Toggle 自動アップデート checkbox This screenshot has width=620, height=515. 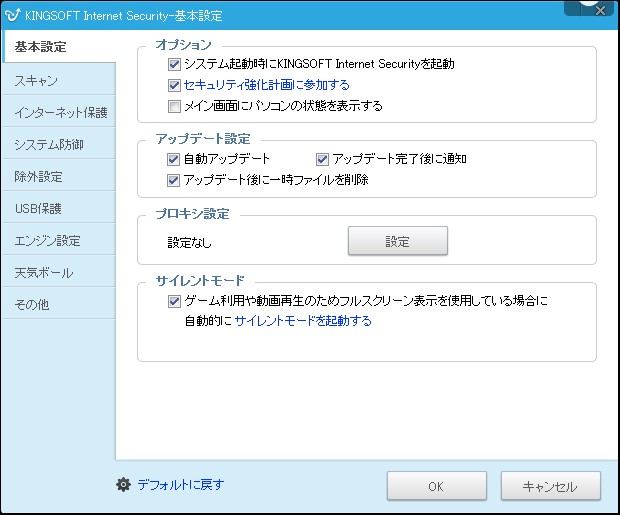click(x=174, y=159)
